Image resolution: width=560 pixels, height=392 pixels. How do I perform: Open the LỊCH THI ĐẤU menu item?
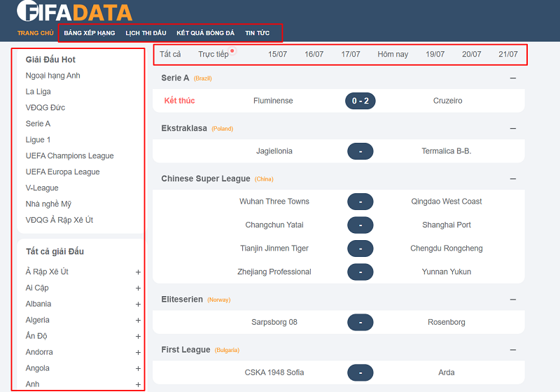(x=146, y=33)
